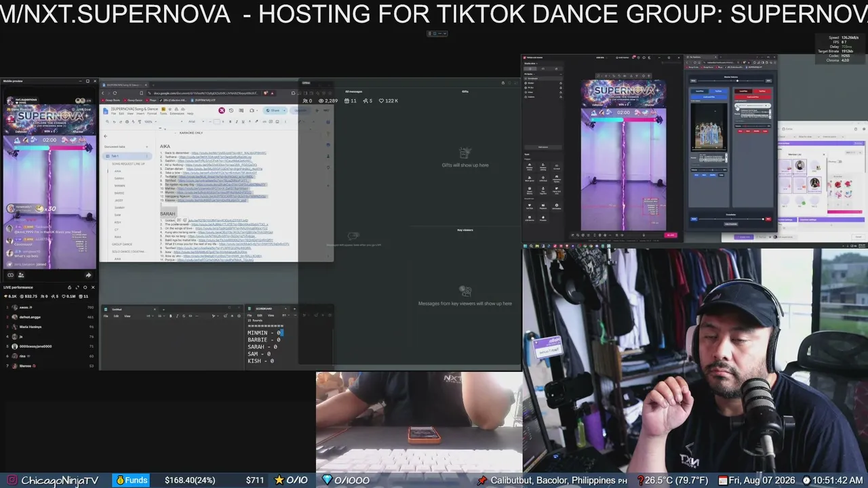This screenshot has width=868, height=488.
Task: Switch to YouTube tab in the blue deck
Action: coord(719,91)
